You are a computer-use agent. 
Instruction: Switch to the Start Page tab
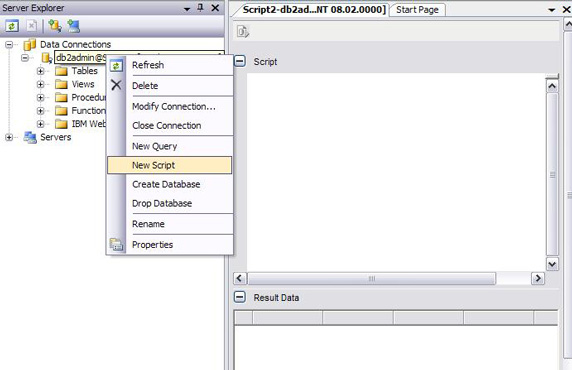(x=417, y=10)
